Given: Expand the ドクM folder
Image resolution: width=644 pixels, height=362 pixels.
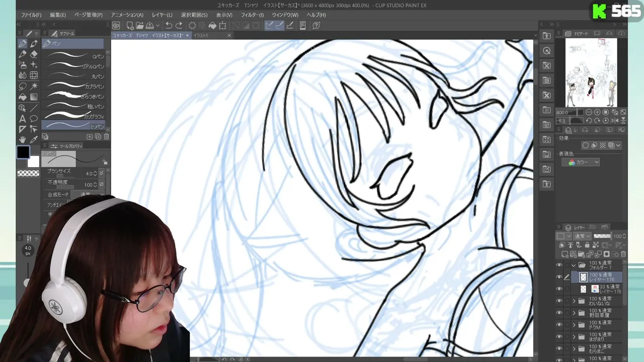Looking at the screenshot, I should 574,325.
